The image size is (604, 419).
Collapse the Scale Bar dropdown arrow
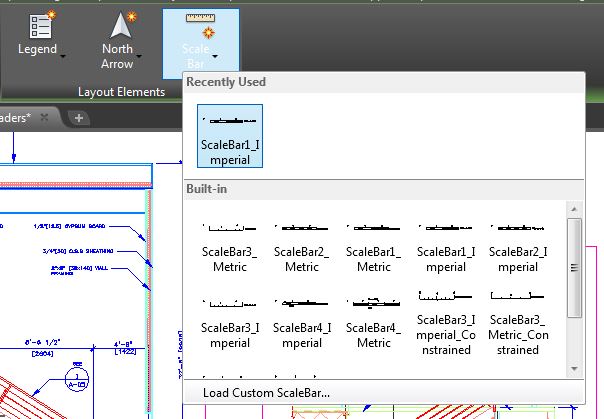coord(214,58)
